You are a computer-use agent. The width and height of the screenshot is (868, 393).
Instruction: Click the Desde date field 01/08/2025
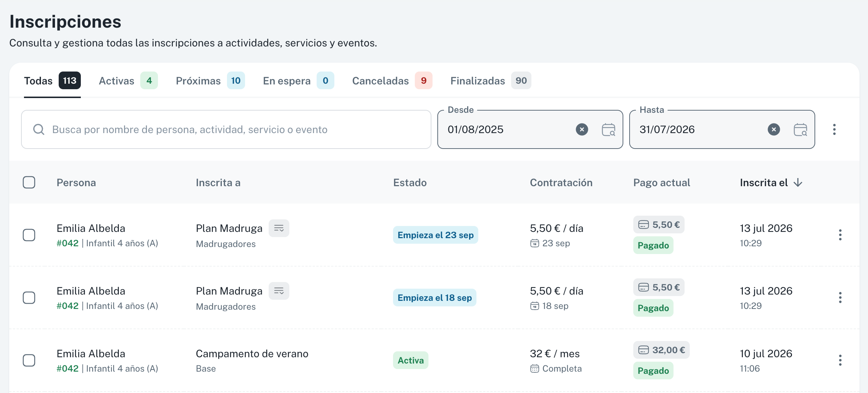(x=530, y=129)
